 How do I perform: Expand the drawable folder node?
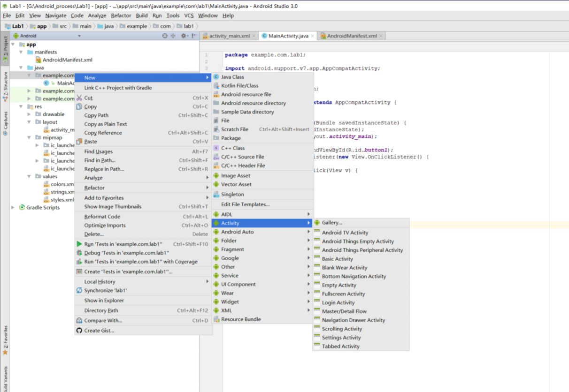click(29, 114)
